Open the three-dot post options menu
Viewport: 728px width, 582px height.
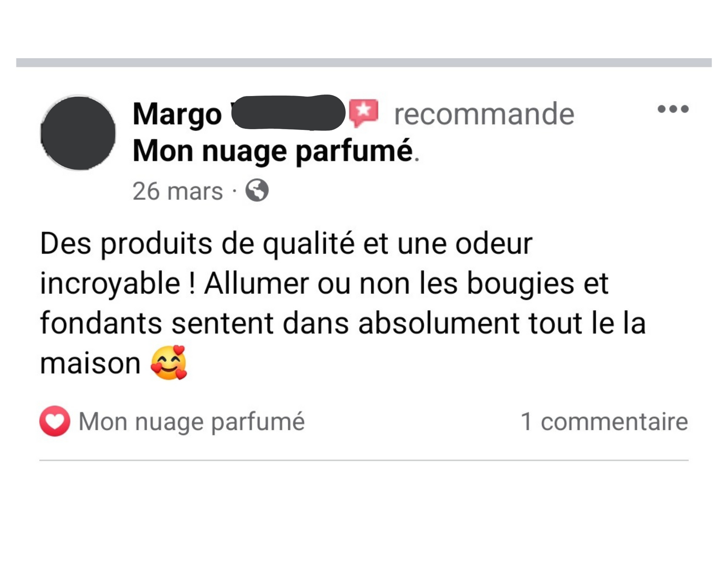673,109
